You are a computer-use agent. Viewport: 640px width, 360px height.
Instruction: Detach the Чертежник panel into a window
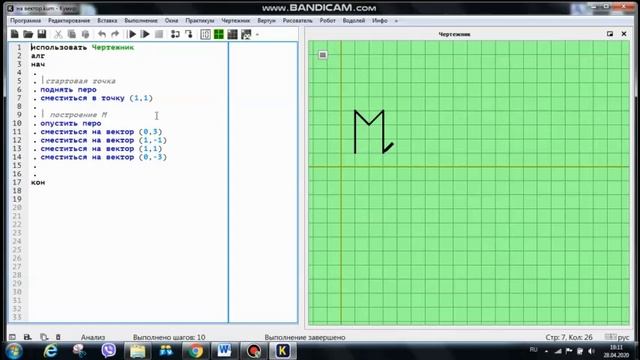[x=610, y=34]
